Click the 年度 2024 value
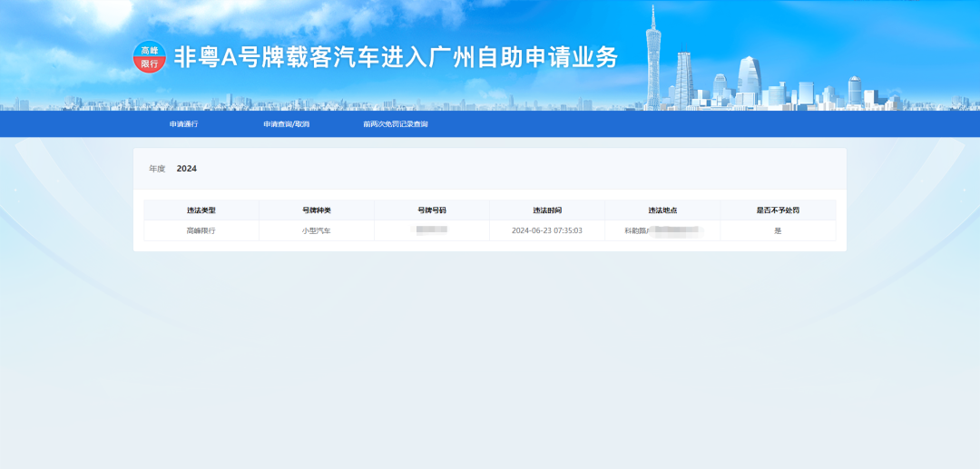980x469 pixels. [x=187, y=169]
